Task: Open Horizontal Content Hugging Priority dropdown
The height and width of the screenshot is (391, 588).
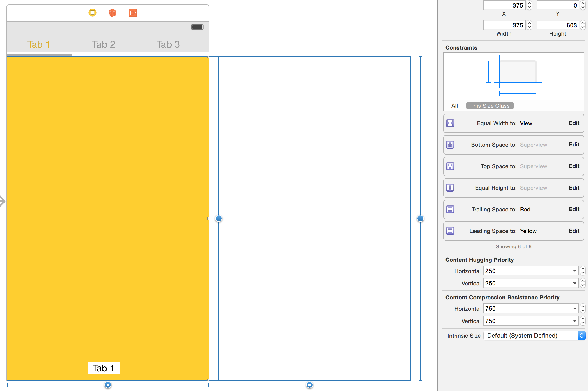Action: [575, 271]
